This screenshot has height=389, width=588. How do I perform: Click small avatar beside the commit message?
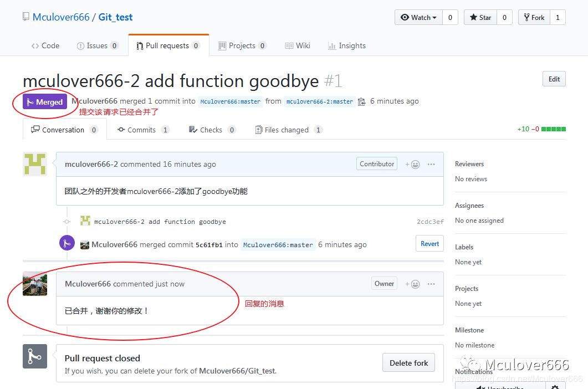click(85, 221)
